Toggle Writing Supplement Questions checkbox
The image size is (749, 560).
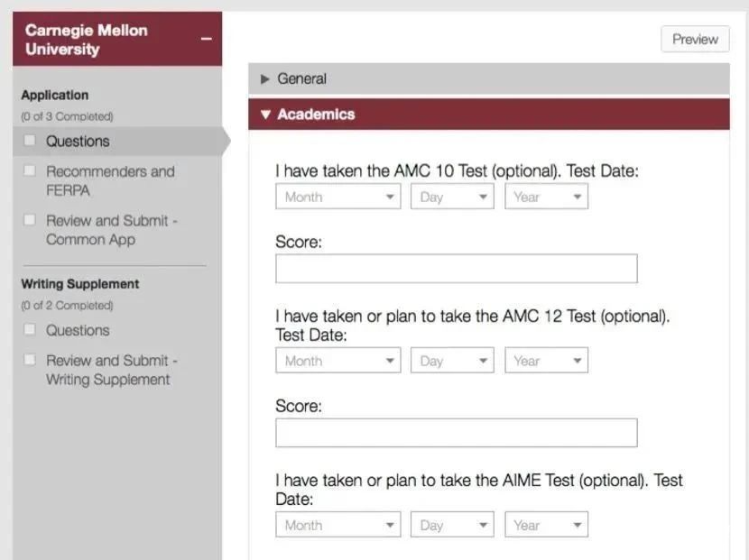coord(30,329)
